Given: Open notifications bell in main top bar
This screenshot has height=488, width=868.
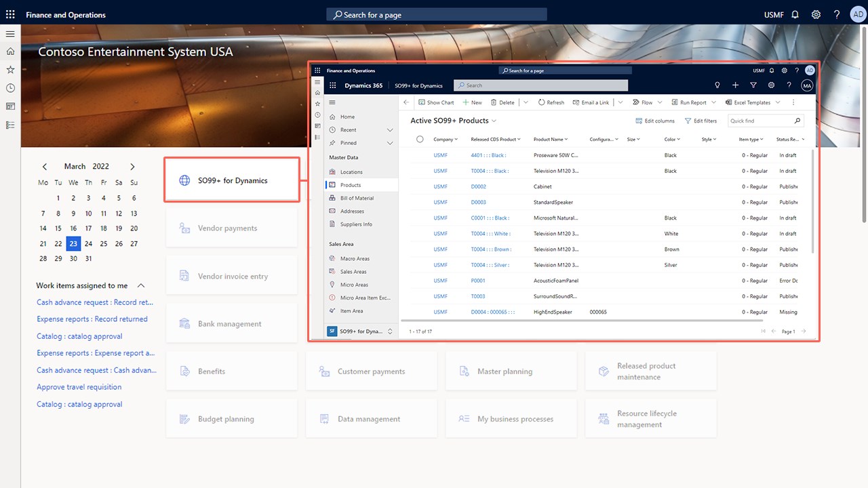Looking at the screenshot, I should click(x=795, y=14).
